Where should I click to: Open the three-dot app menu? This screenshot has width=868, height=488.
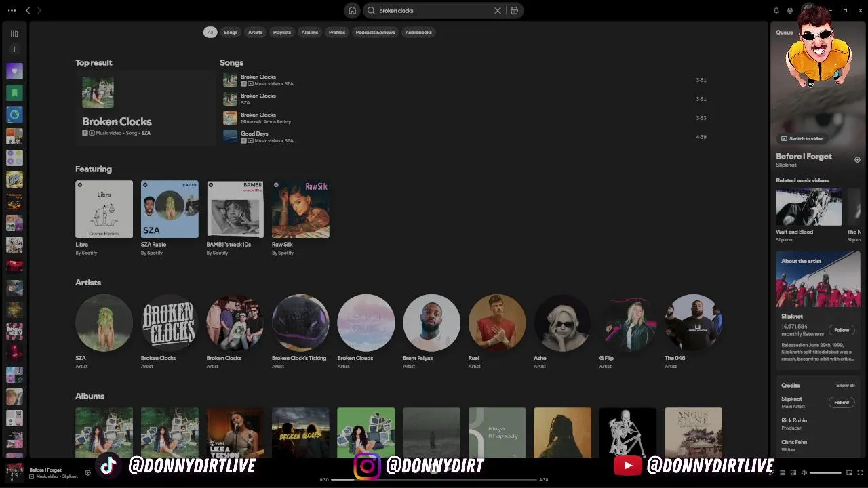(12, 10)
